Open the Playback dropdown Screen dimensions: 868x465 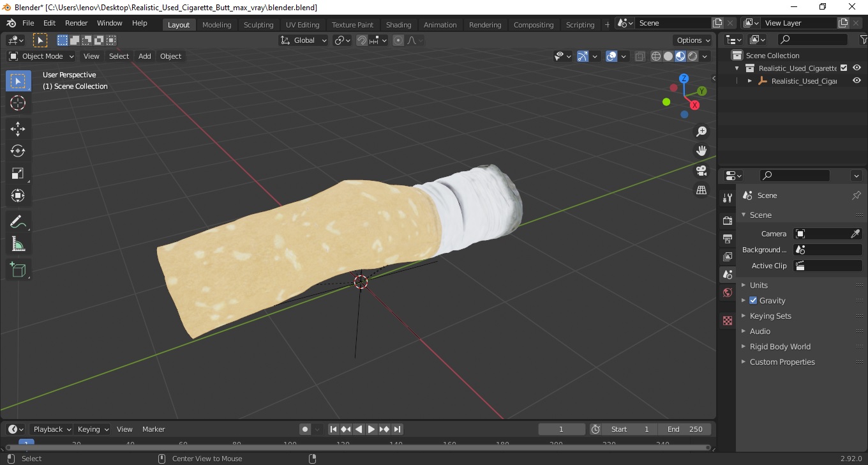tap(52, 429)
